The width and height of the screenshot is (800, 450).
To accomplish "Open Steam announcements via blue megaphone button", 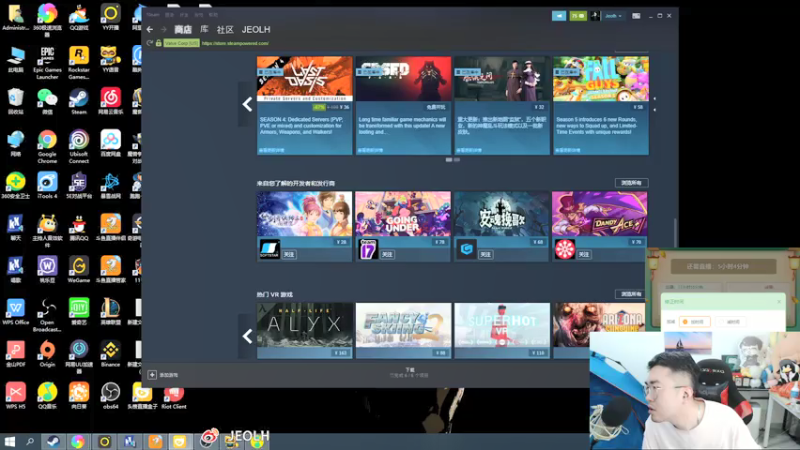I will (559, 16).
